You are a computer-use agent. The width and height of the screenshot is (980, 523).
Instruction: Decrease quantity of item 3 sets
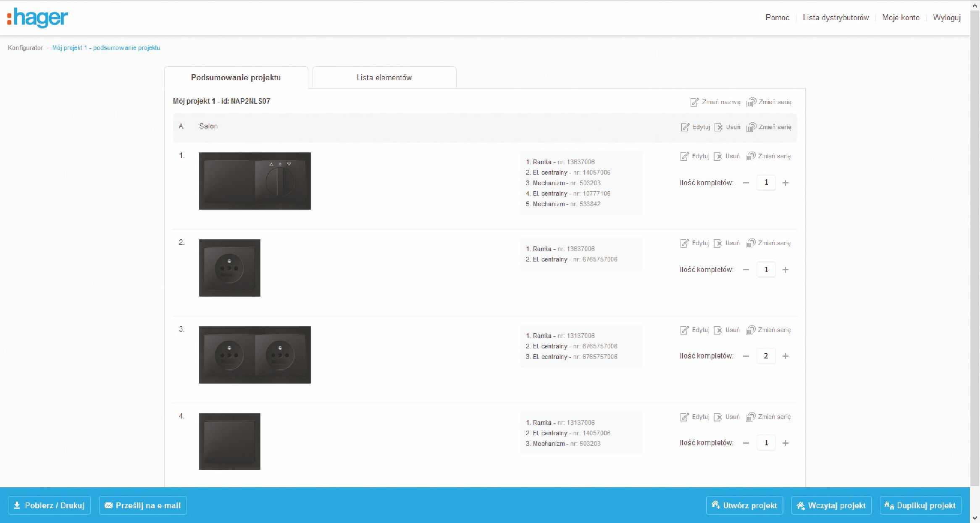click(746, 356)
